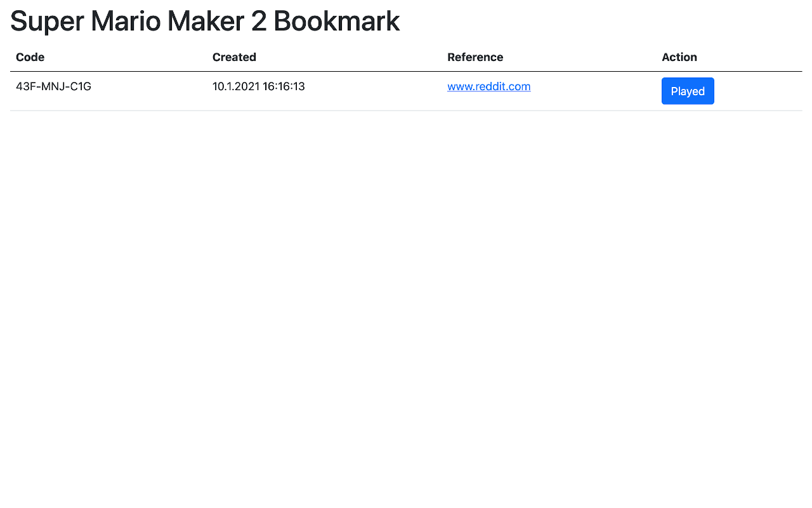Select the creation timestamp 10.1.2021 16:16:13
The image size is (812, 508).
258,86
